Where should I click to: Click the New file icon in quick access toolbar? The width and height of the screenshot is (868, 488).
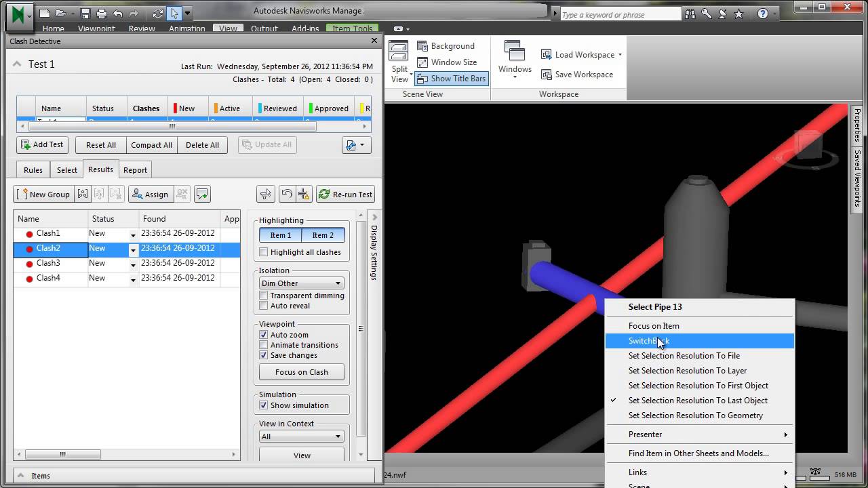click(x=44, y=14)
